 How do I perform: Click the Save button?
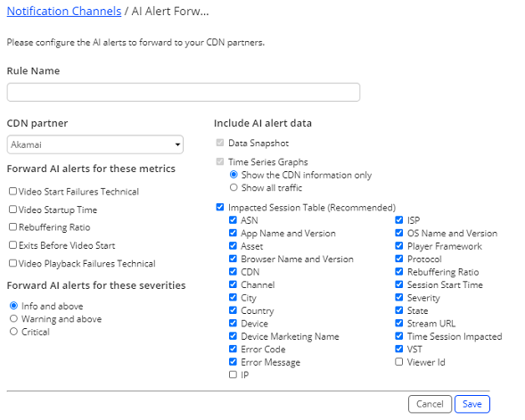[472, 404]
